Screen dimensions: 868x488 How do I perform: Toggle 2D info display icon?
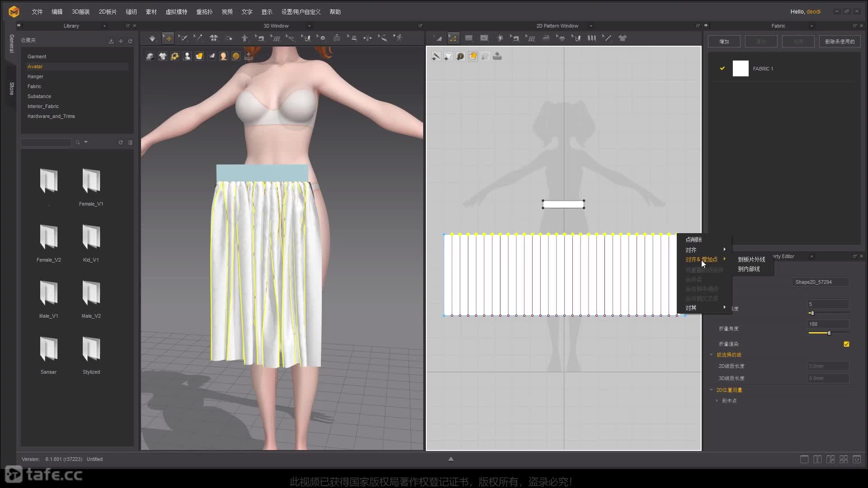tap(460, 56)
